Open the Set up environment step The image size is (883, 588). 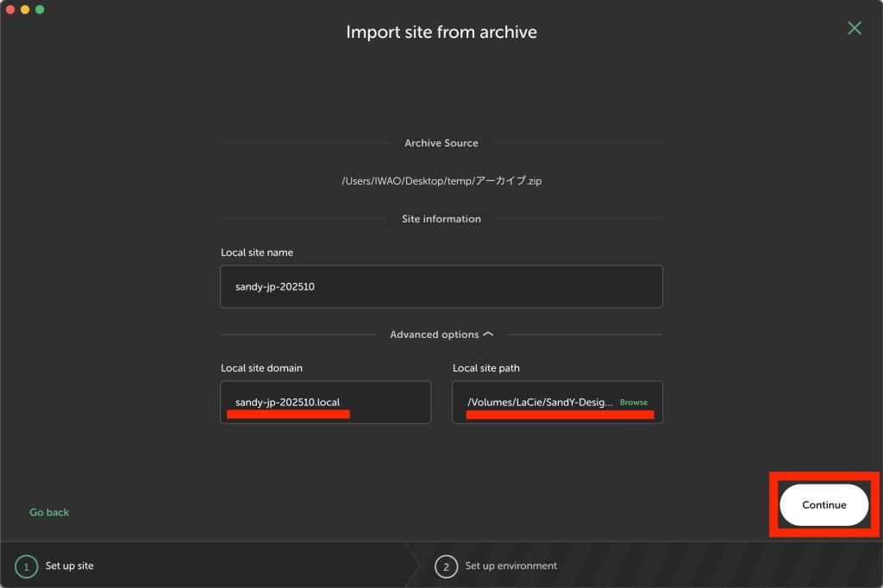coord(510,566)
